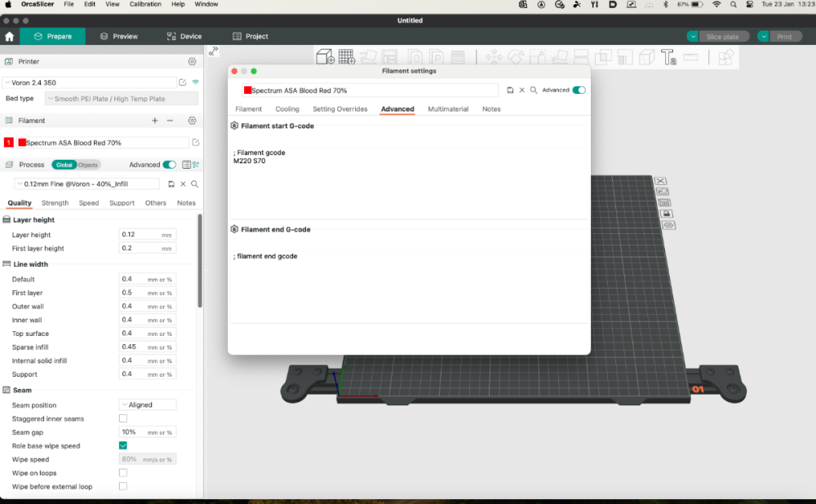Click compare presets icon beside Advanced toggle
816x504 pixels.
pos(196,165)
